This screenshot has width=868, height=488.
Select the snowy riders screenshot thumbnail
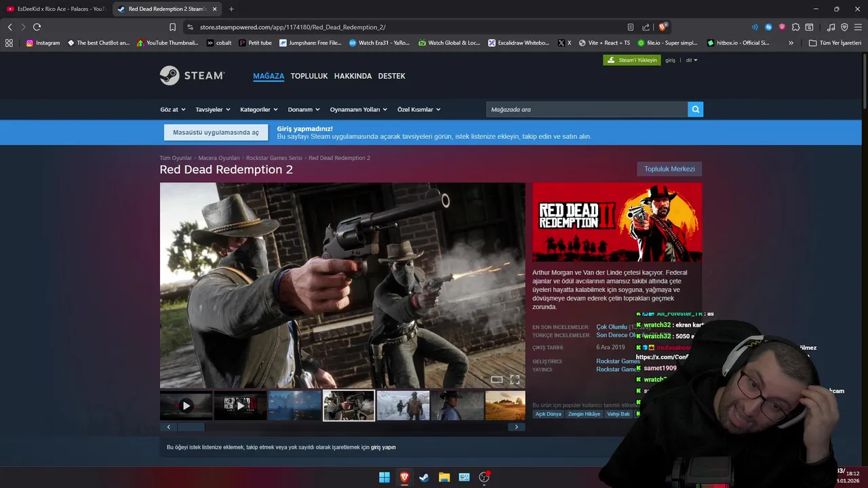(403, 405)
